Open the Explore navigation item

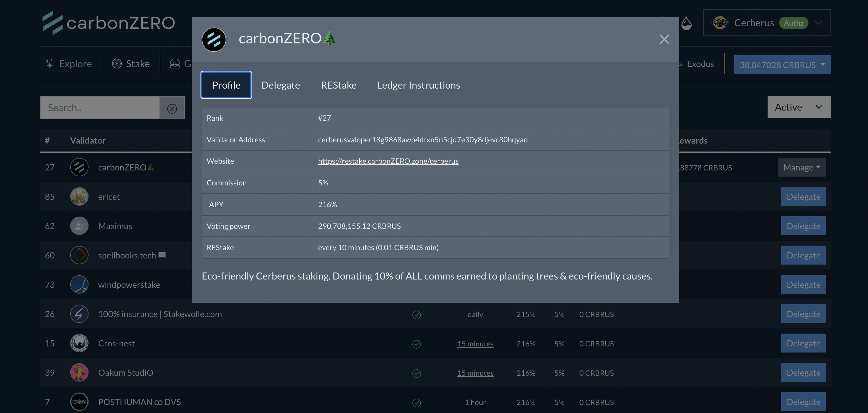(x=69, y=64)
